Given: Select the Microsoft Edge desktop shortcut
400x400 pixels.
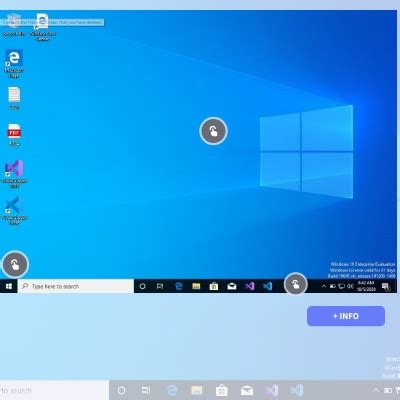Looking at the screenshot, I should (14, 63).
